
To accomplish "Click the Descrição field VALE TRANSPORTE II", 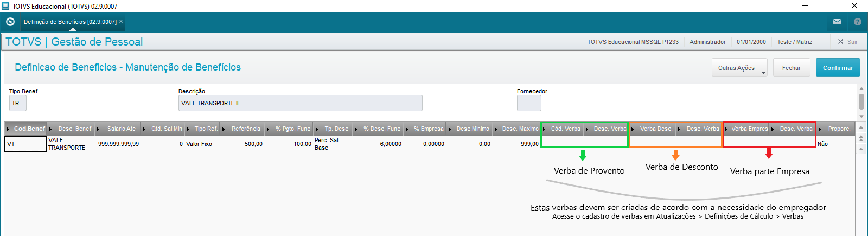I will (300, 103).
